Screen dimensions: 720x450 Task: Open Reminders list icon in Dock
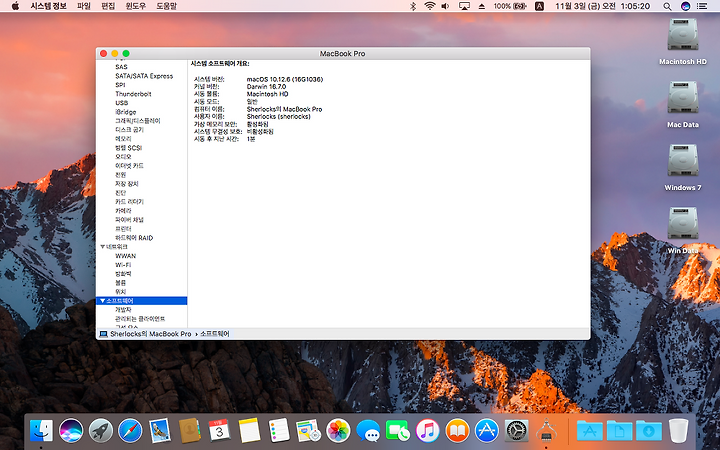click(278, 431)
